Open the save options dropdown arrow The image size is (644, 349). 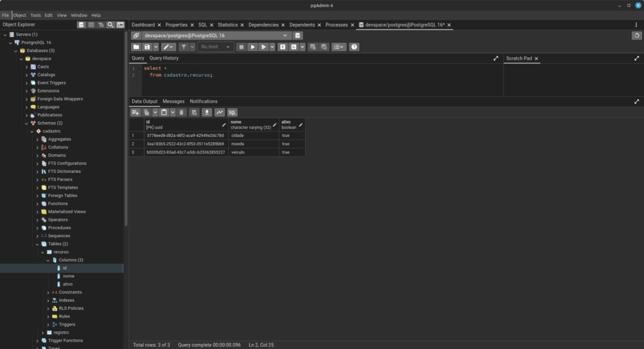(156, 47)
